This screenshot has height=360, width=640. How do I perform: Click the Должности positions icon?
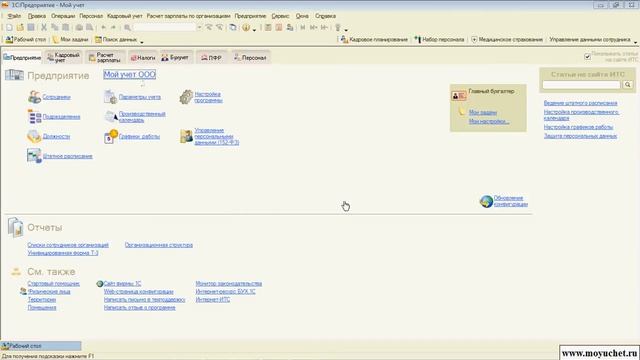coord(34,136)
